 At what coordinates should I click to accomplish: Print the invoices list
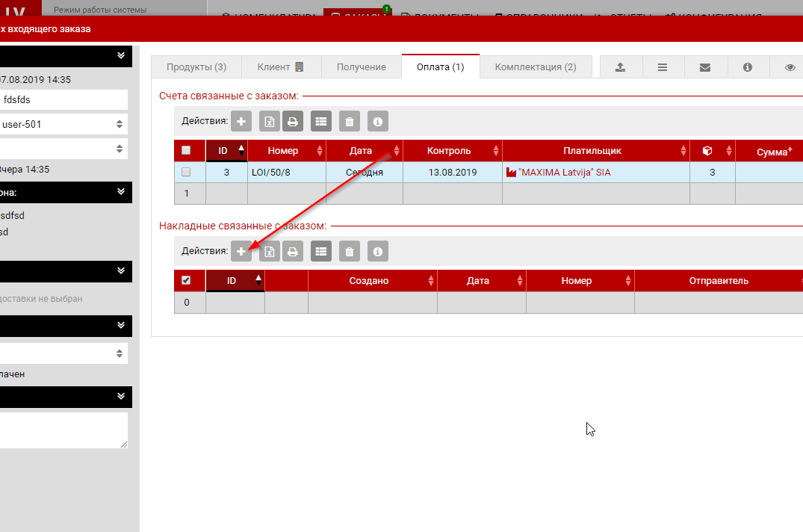[293, 121]
